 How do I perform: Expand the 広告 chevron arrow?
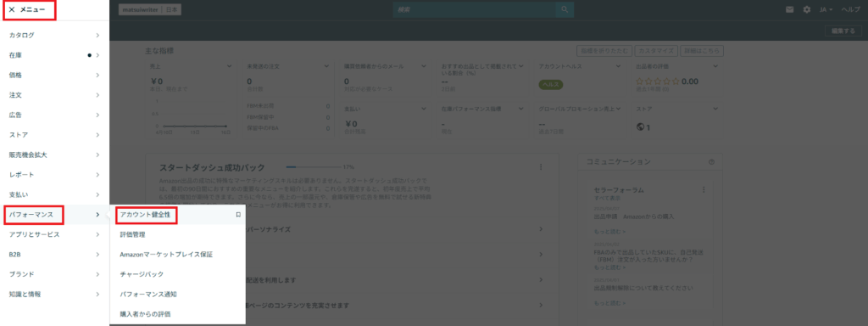[97, 115]
